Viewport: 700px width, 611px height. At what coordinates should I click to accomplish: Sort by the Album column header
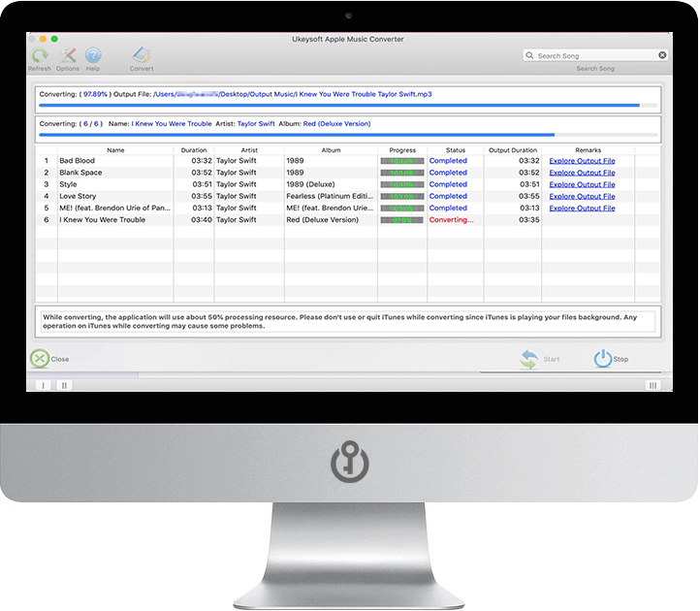tap(331, 150)
